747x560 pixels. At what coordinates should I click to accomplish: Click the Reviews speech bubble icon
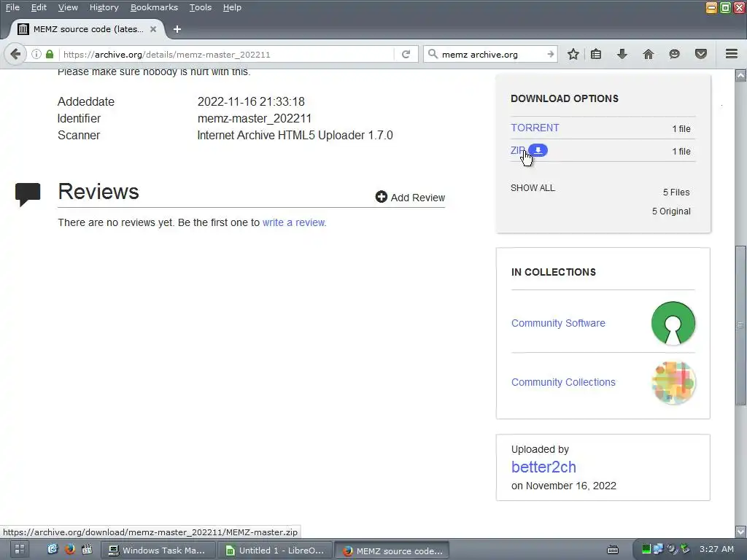(x=28, y=194)
